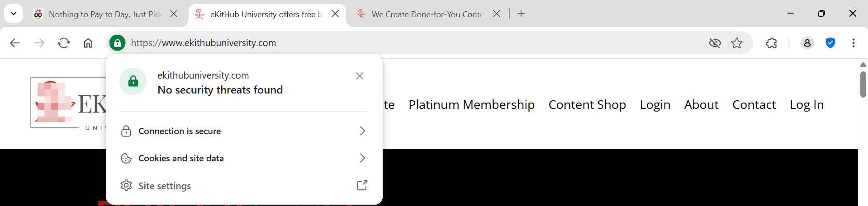Toggle the tracking protection eye icon
This screenshot has width=868, height=206.
tap(715, 43)
